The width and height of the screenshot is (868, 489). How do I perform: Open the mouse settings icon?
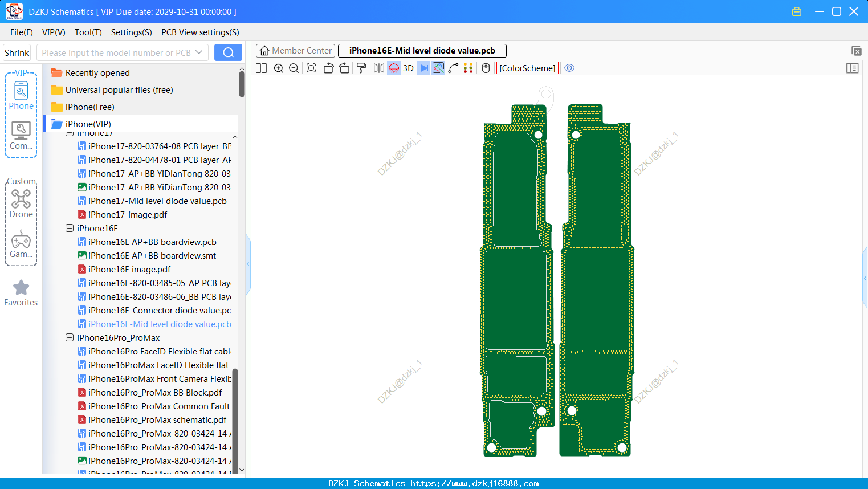click(486, 68)
